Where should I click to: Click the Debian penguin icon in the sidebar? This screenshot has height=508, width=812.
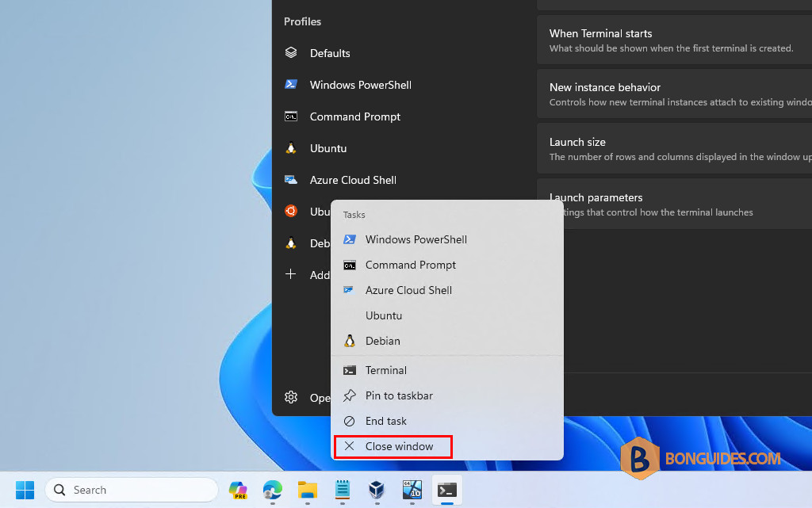click(291, 243)
